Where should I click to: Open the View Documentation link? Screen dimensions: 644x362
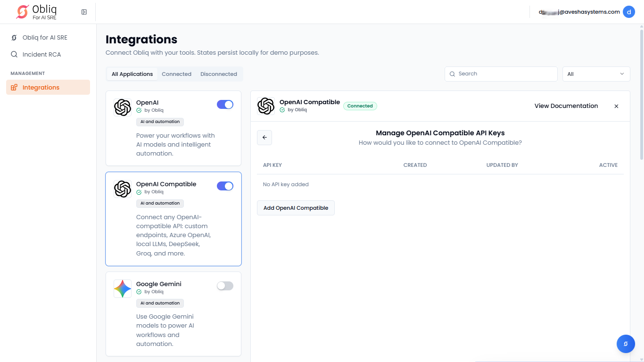click(566, 106)
